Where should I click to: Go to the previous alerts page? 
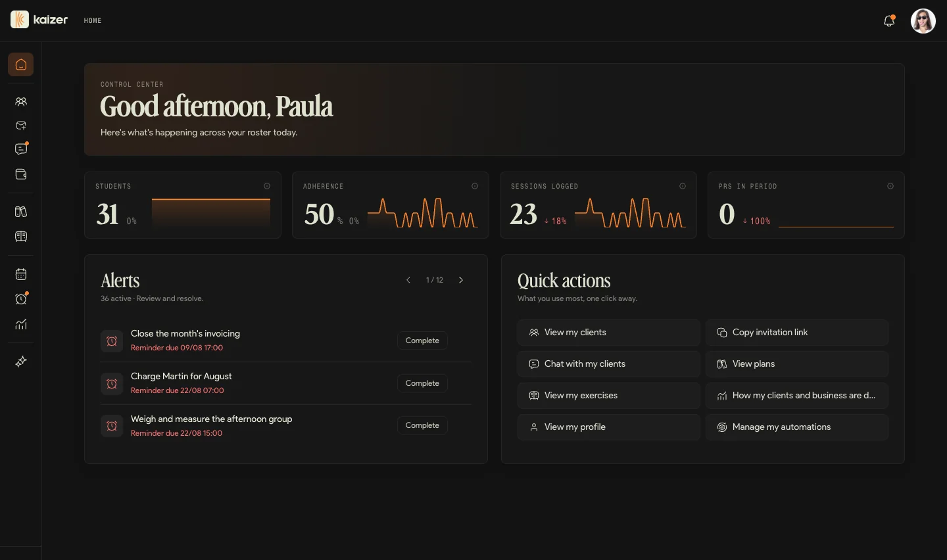tap(408, 280)
